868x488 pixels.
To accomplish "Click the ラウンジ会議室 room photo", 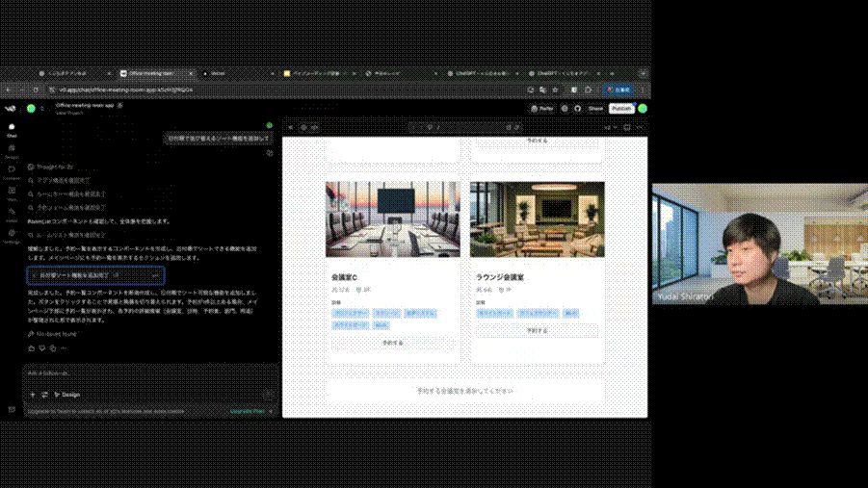I will point(537,219).
